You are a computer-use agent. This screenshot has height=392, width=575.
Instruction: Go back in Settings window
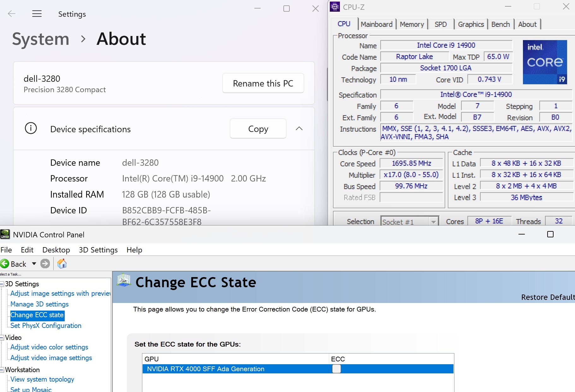point(12,14)
